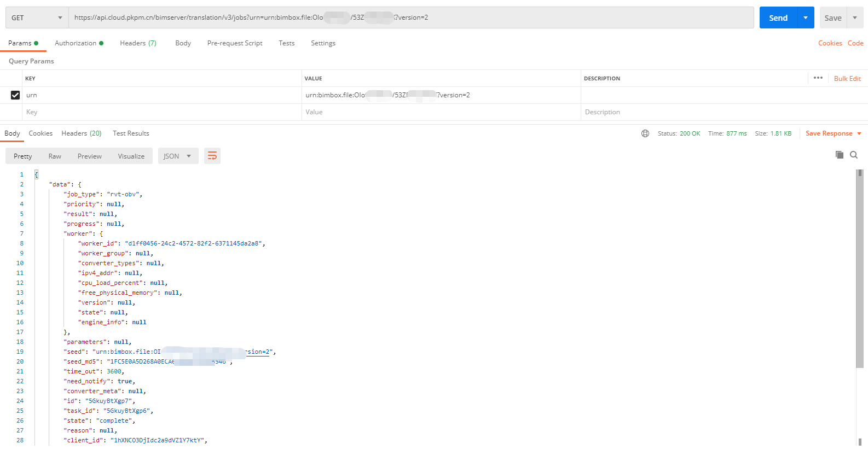Open the JSON format dropdown
868x450 pixels.
click(x=178, y=156)
